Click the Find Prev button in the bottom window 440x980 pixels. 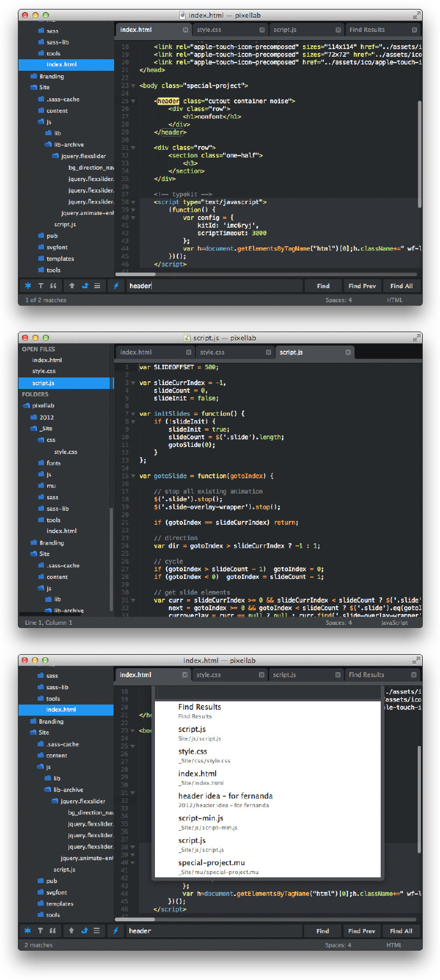[362, 932]
